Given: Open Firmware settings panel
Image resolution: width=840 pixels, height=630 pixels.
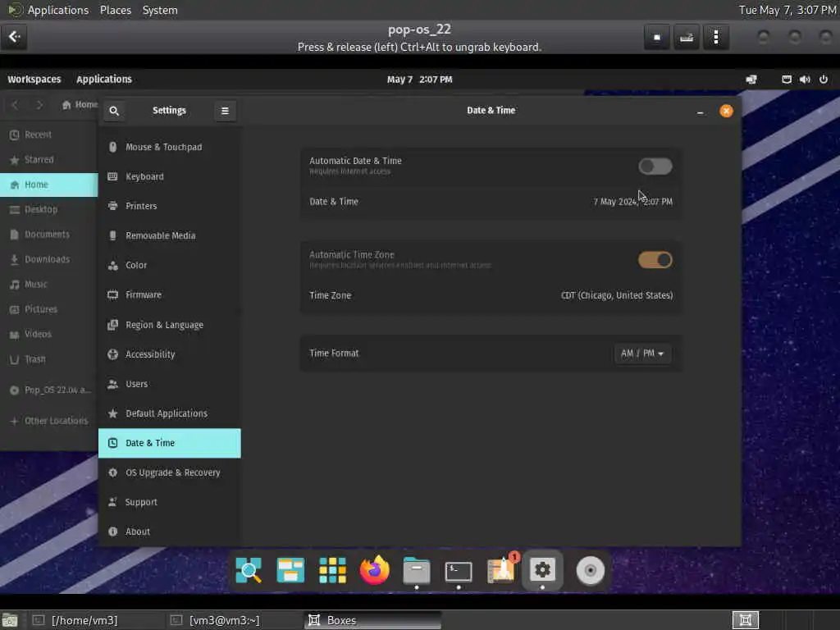Looking at the screenshot, I should coord(170,294).
